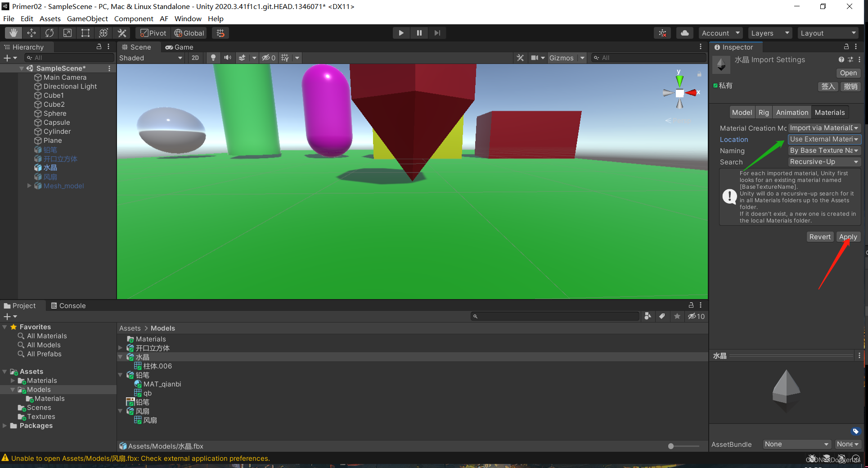Open the collab services icon

(662, 33)
